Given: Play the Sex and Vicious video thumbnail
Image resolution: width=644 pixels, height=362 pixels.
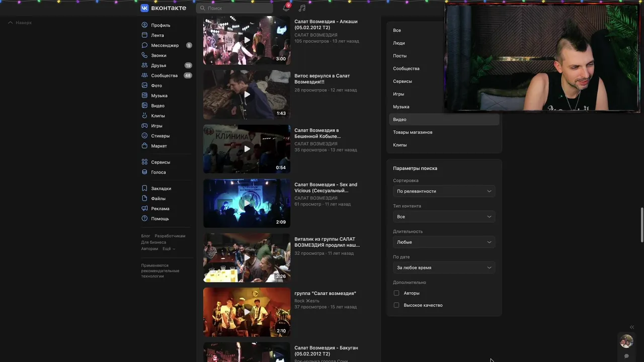Looking at the screenshot, I should tap(247, 203).
